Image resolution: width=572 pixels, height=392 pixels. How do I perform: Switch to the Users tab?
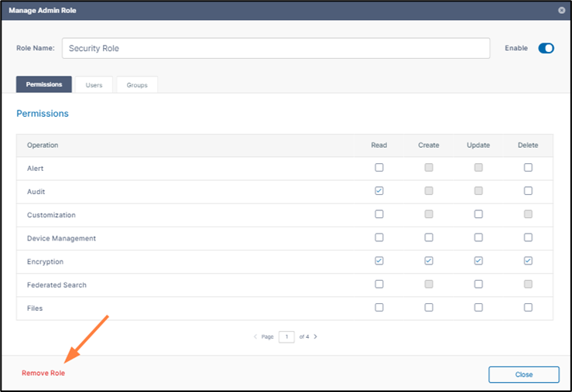[x=94, y=85]
